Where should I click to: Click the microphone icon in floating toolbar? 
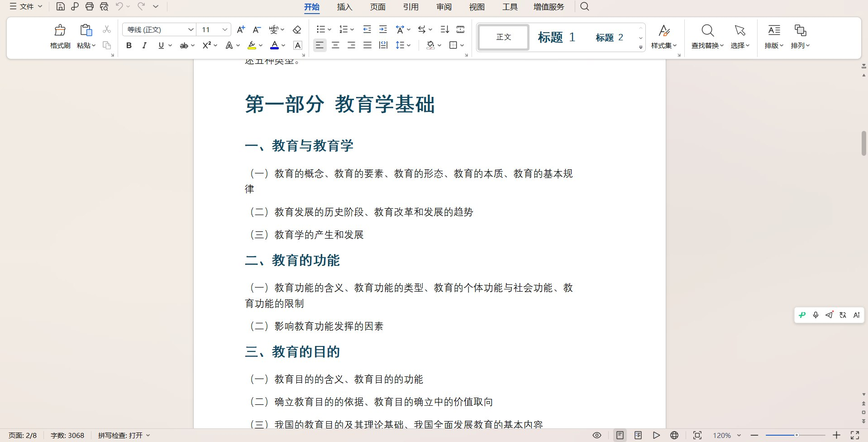click(816, 315)
